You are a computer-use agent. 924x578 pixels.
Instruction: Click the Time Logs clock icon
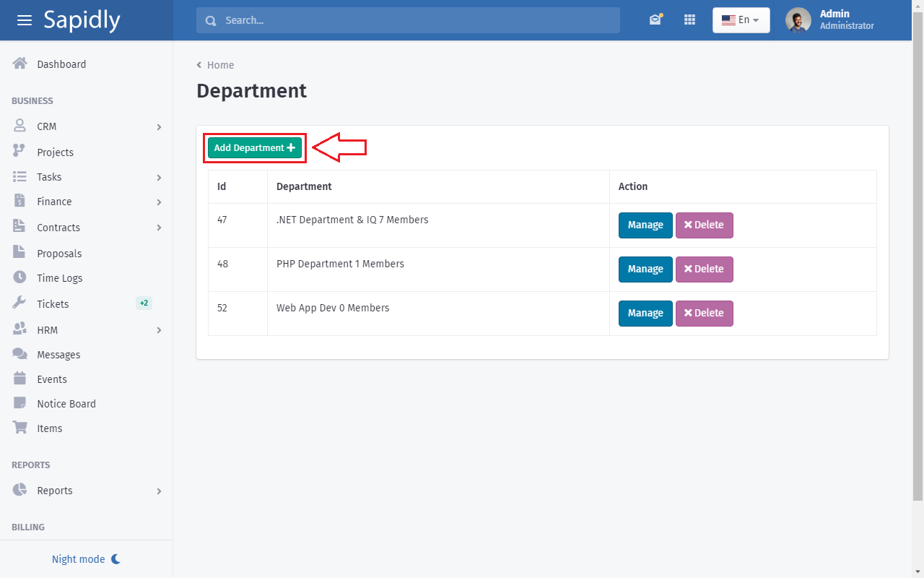20,277
